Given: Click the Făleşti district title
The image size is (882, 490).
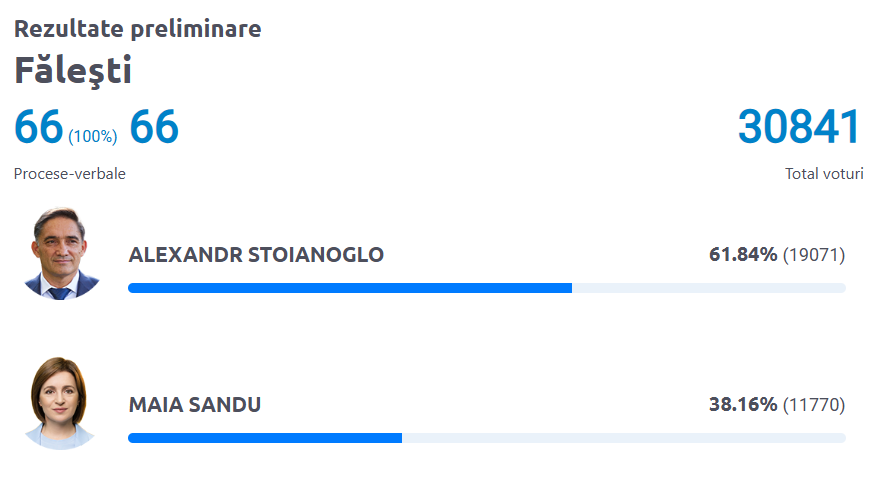Looking at the screenshot, I should click(73, 71).
